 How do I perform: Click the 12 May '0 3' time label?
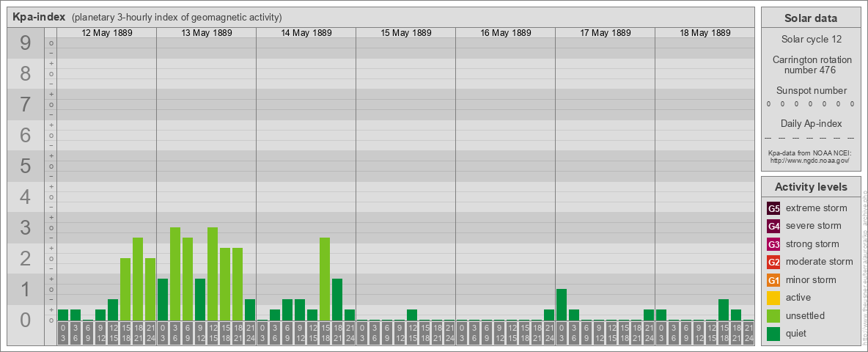click(x=63, y=333)
